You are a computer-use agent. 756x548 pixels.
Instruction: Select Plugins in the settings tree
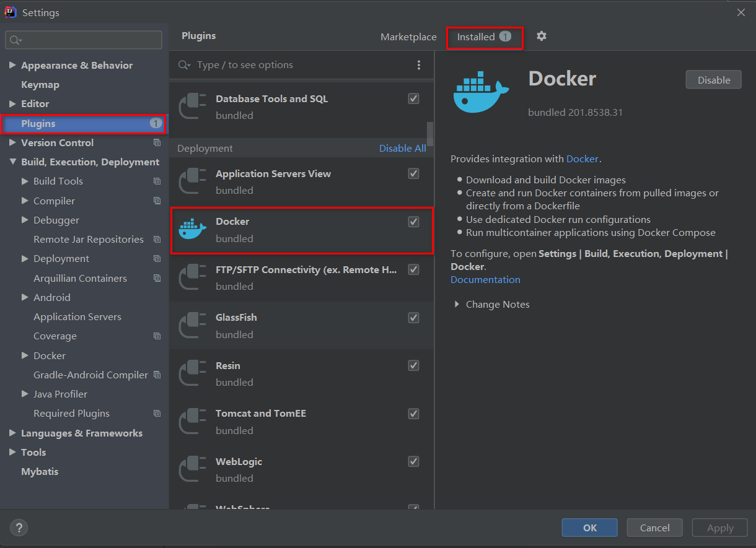click(x=84, y=123)
